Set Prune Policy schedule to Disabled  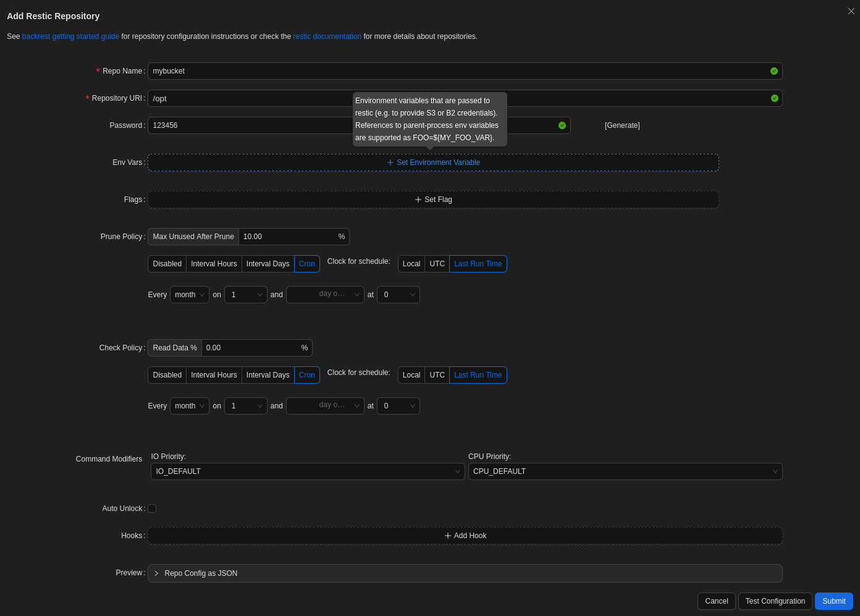[167, 264]
